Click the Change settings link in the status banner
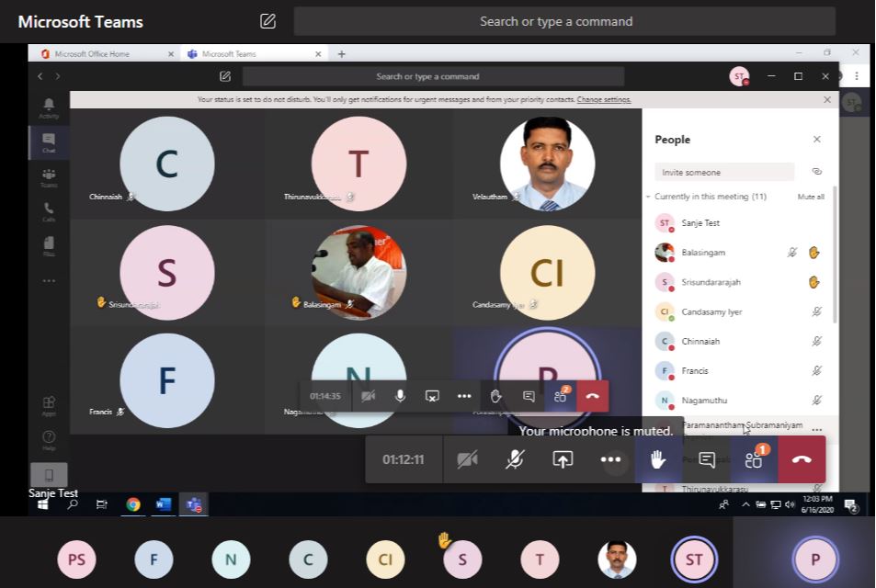Screen dimensions: 876x588 click(604, 99)
